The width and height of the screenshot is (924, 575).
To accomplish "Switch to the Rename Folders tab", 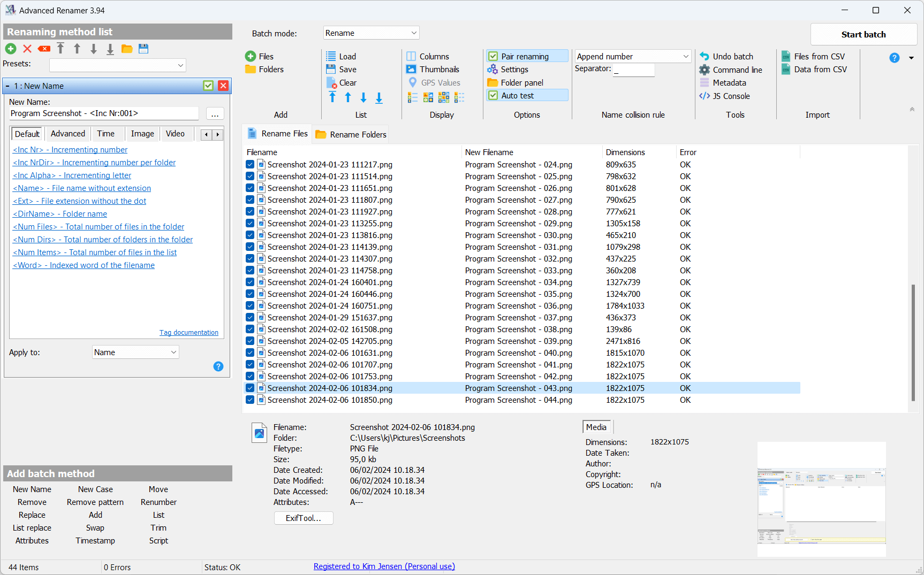I will [351, 134].
